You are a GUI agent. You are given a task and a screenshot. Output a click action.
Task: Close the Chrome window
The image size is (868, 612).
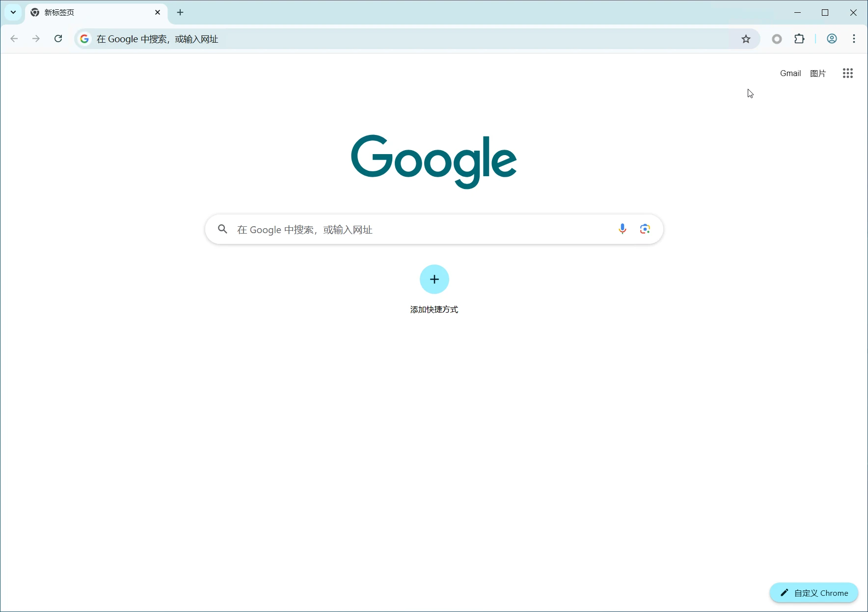[x=853, y=13]
